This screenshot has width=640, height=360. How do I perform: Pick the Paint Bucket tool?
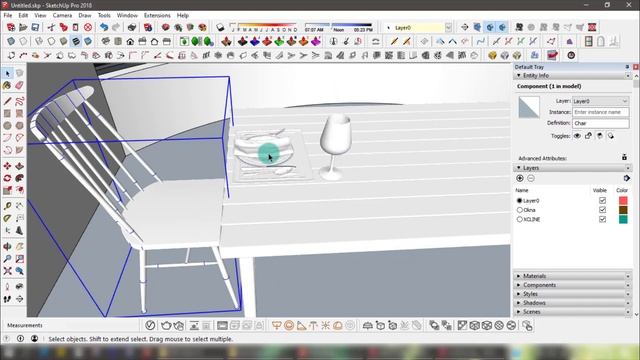[7, 85]
